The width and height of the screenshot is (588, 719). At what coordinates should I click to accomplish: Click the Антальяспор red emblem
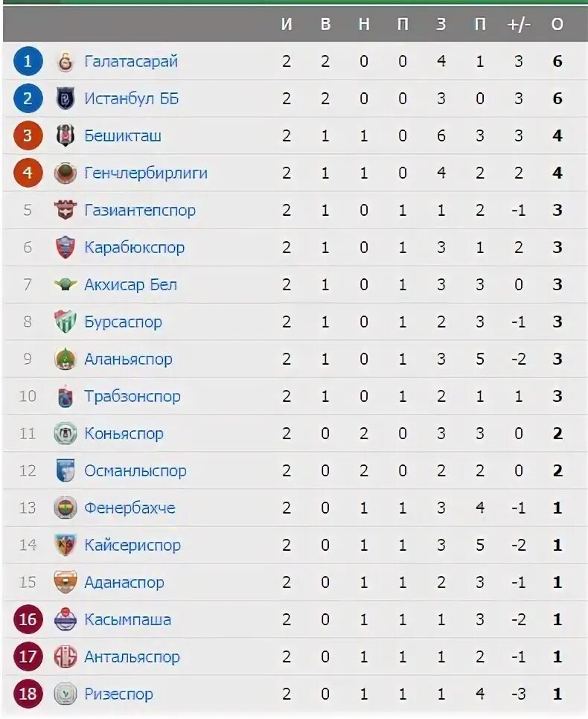65,656
